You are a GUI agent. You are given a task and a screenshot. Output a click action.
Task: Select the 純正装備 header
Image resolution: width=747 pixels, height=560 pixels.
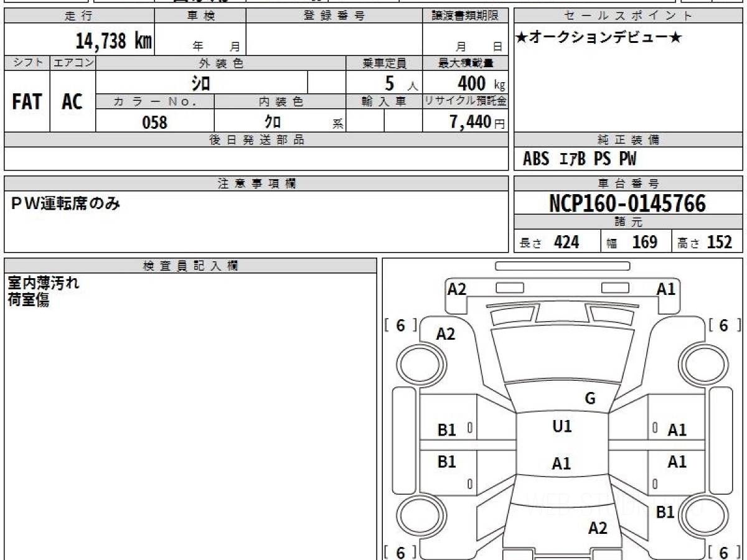coord(629,140)
